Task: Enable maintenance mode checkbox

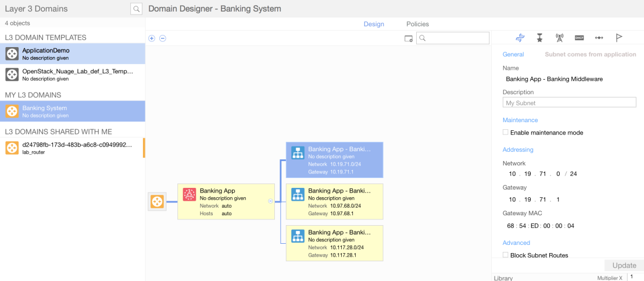Action: (506, 133)
